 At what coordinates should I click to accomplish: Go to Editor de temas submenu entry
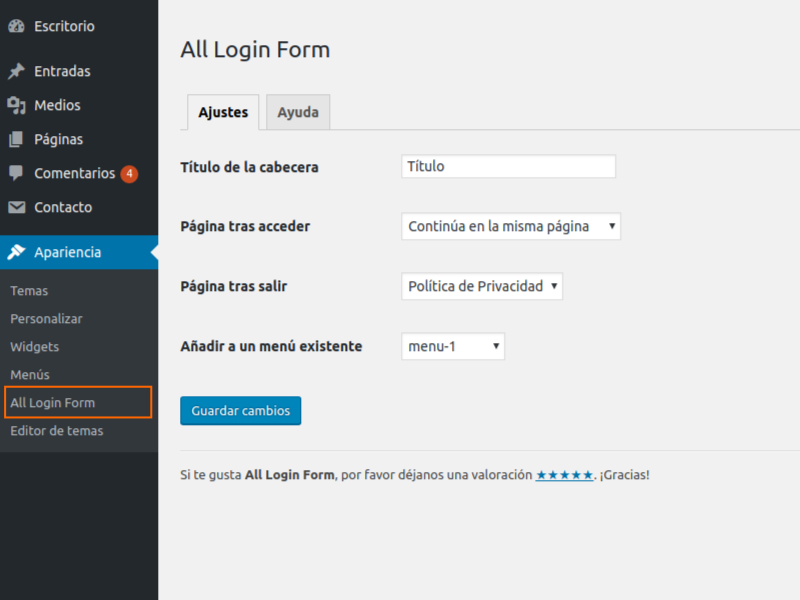point(57,431)
